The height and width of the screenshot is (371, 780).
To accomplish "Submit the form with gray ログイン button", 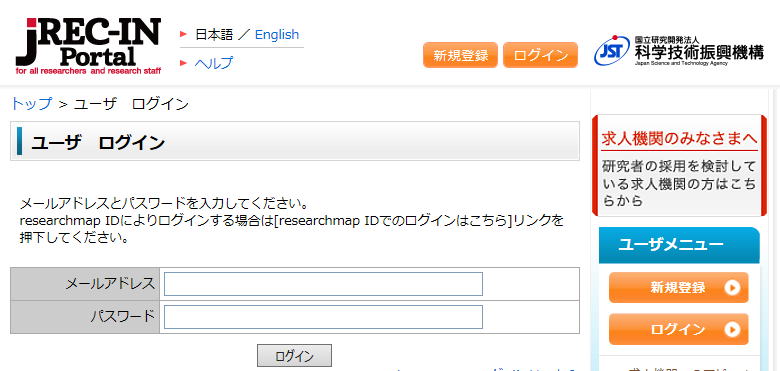I will (x=294, y=356).
